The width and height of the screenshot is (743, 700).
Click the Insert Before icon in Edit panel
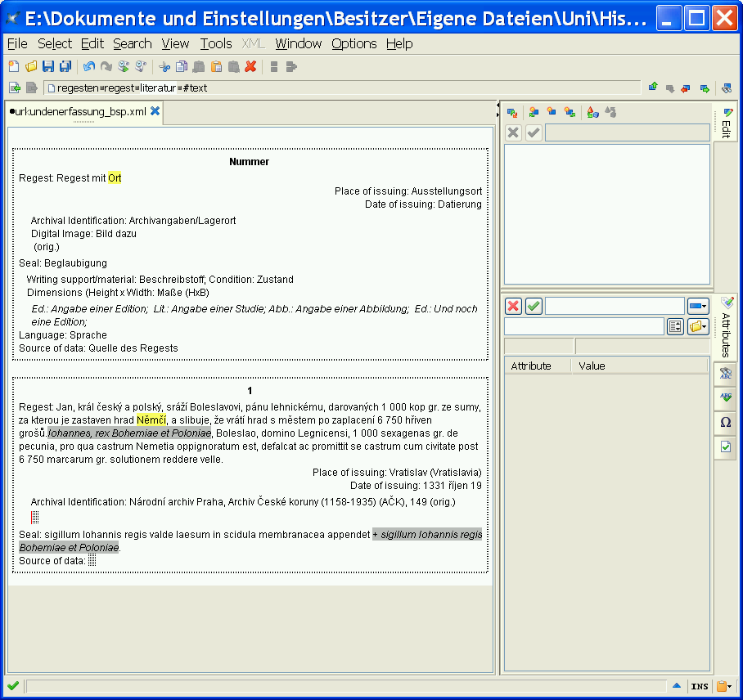[534, 112]
